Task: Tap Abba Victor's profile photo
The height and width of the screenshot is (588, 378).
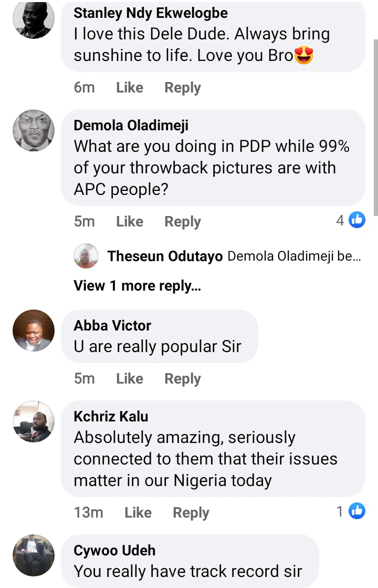Action: coord(34,331)
